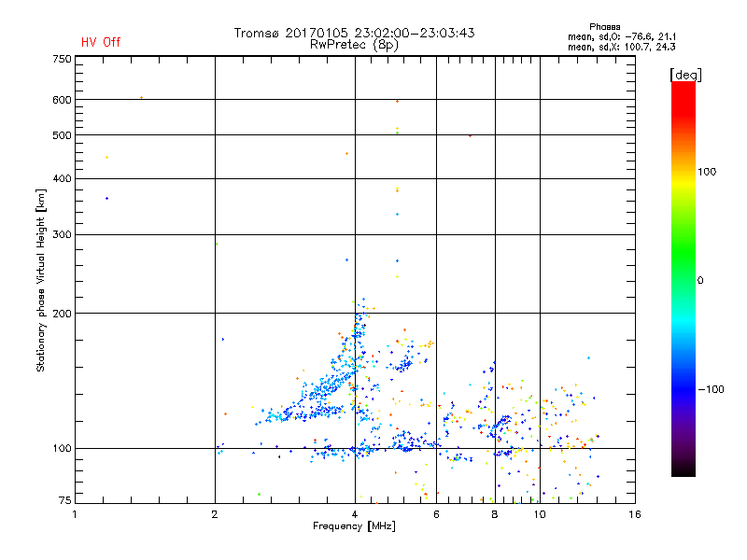Click the x-axis tick label '10'
This screenshot has width=747, height=560.
tap(540, 514)
